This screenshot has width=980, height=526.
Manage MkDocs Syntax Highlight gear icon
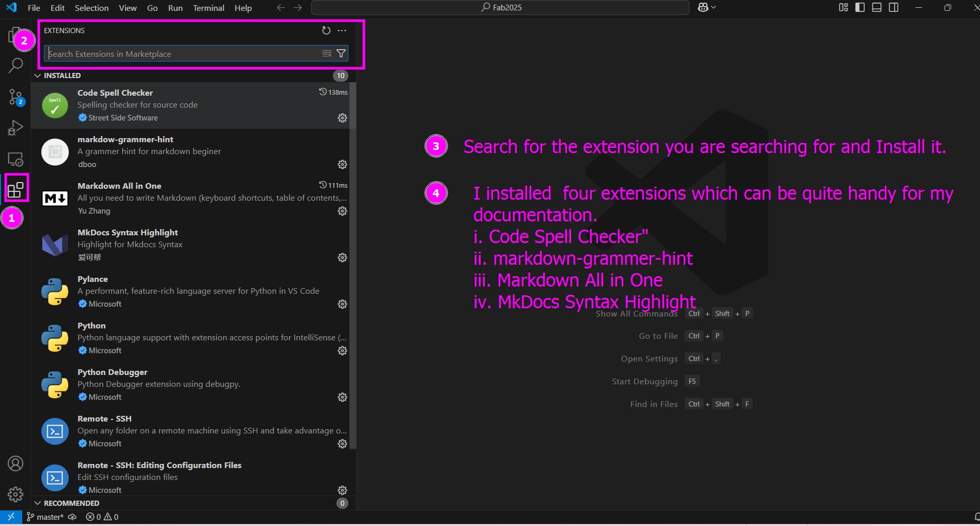(x=342, y=258)
